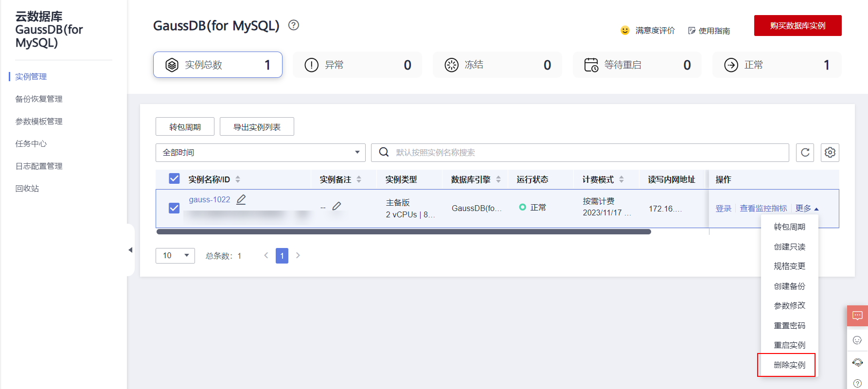Click the instance name search field
Screen dimensions: 868x389
tap(580, 153)
